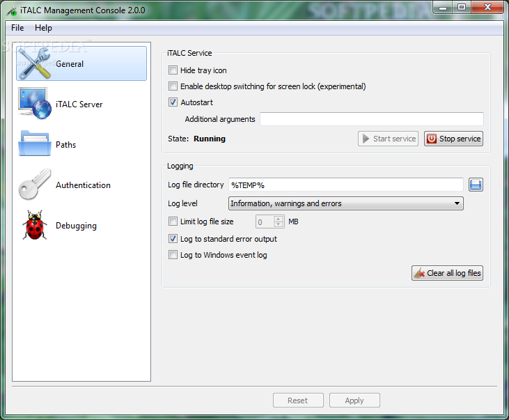This screenshot has height=420, width=509.
Task: Select the iTALC Server monitor-globe icon
Action: pyautogui.click(x=35, y=104)
